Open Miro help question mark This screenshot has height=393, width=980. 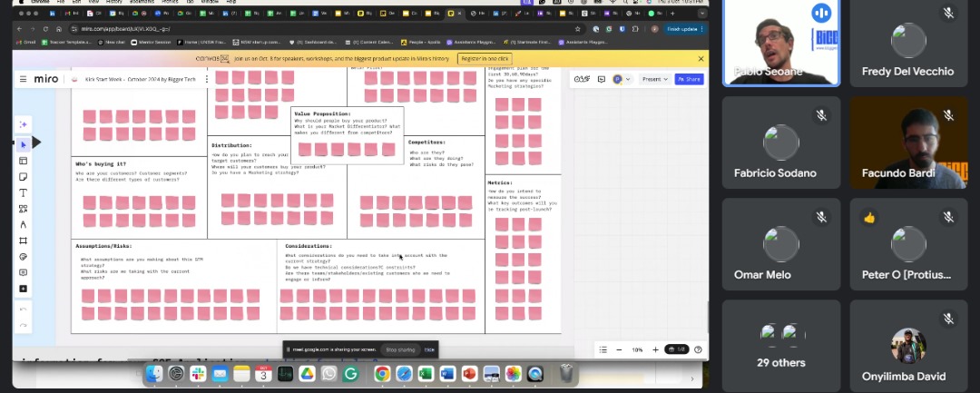click(x=698, y=350)
